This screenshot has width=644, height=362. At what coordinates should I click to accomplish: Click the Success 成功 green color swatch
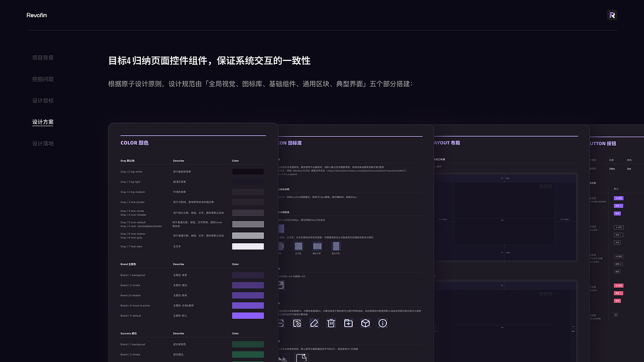coord(248,344)
